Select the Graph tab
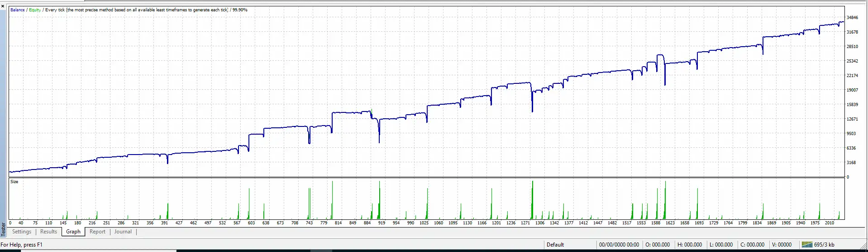This screenshot has height=252, width=868. [x=73, y=232]
